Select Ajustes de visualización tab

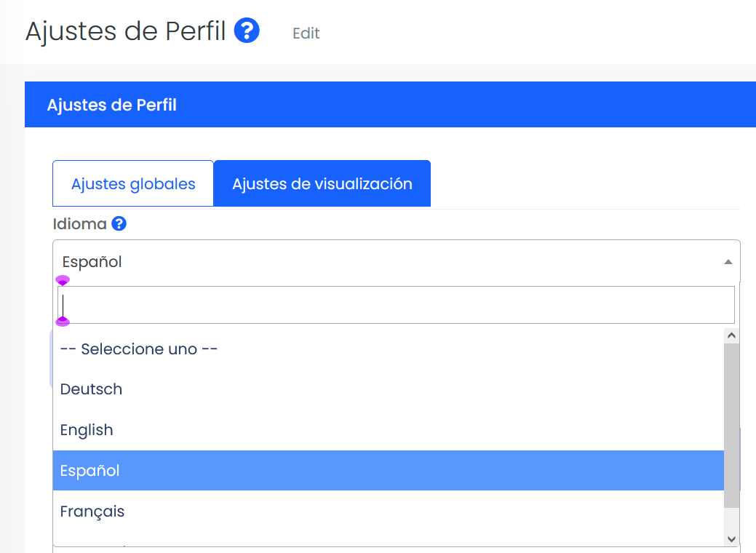coord(322,183)
